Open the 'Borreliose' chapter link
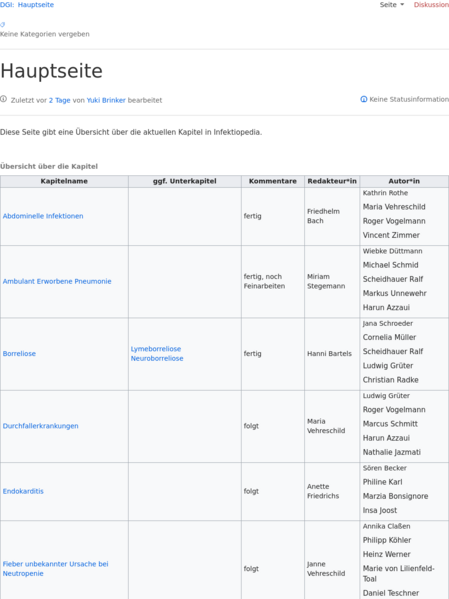Screen dimensions: 449x599 (x=19, y=354)
